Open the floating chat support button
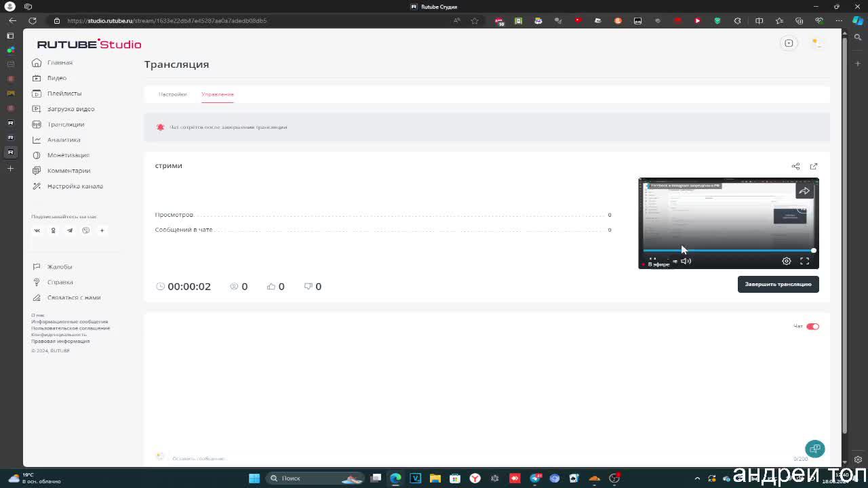This screenshot has width=868, height=488. pos(815,449)
